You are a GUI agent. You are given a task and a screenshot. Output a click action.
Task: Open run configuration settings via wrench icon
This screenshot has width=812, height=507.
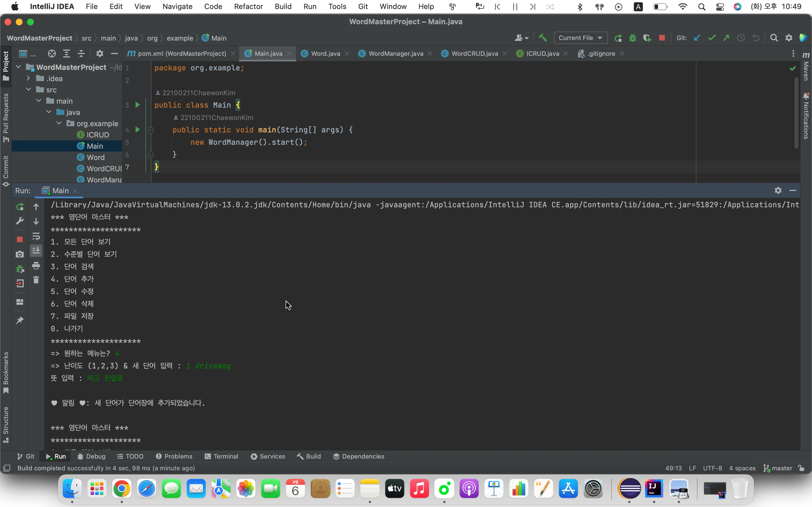click(20, 221)
